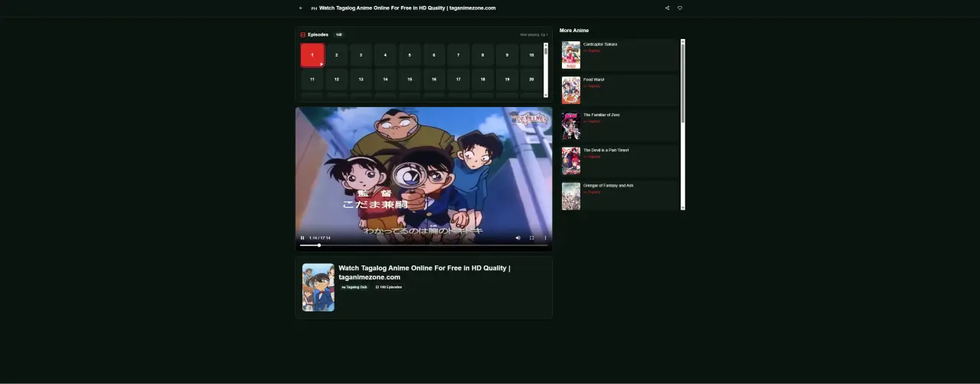
Task: Select episode 1
Action: 312,55
